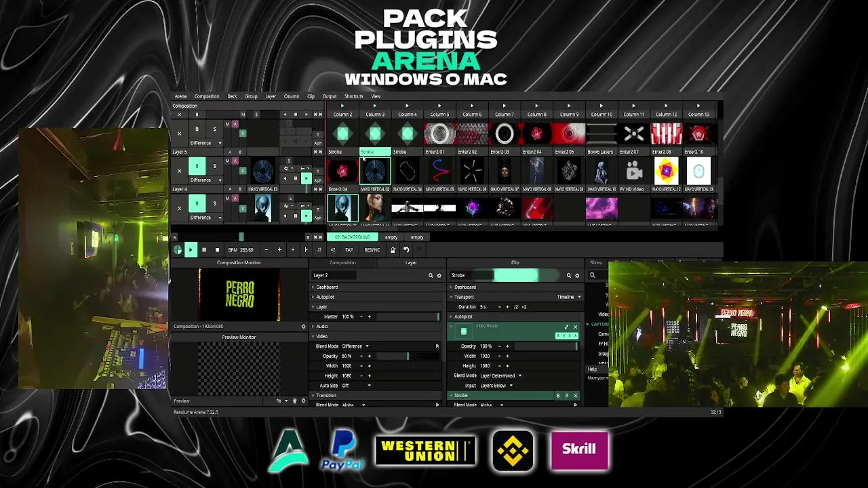Switch to the Layer properties tab
Screen dimensions: 868x488
[411, 263]
